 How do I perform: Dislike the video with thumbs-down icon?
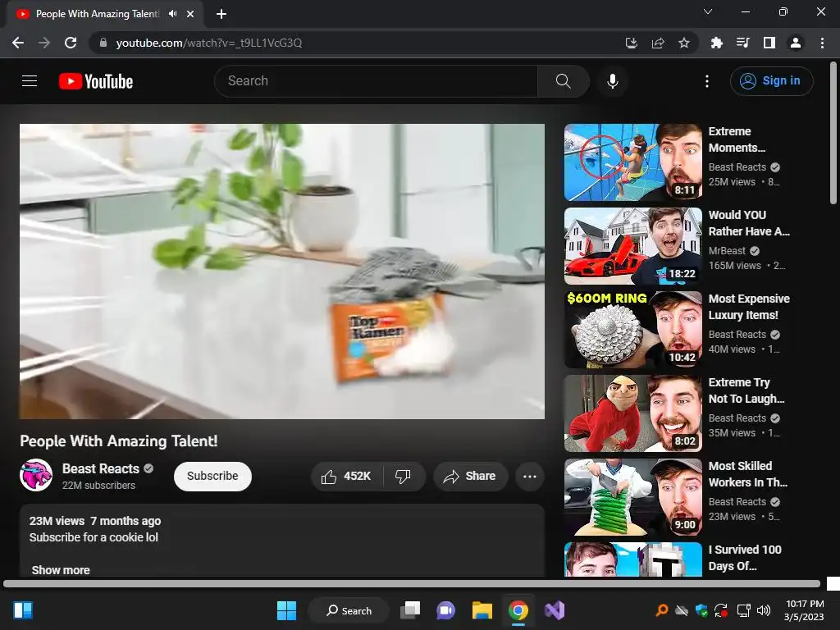click(404, 477)
